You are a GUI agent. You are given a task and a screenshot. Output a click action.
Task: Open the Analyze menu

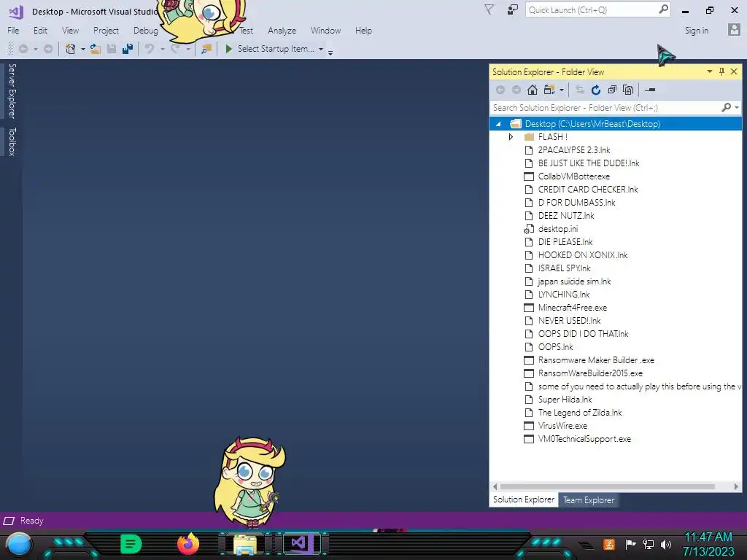pyautogui.click(x=282, y=31)
